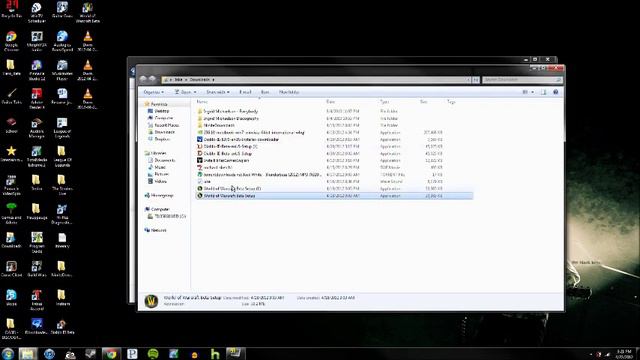The image size is (640, 360).
Task: Expand the Share with dropdown
Action: pyautogui.click(x=218, y=92)
